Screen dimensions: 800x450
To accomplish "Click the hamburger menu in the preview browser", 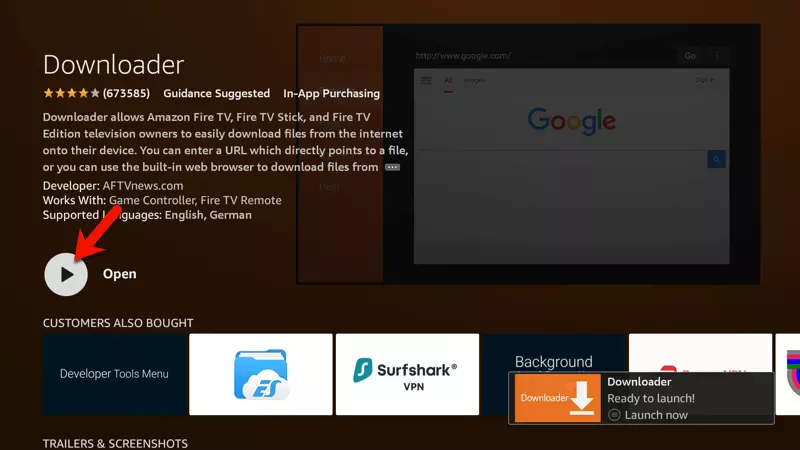I will (x=426, y=81).
